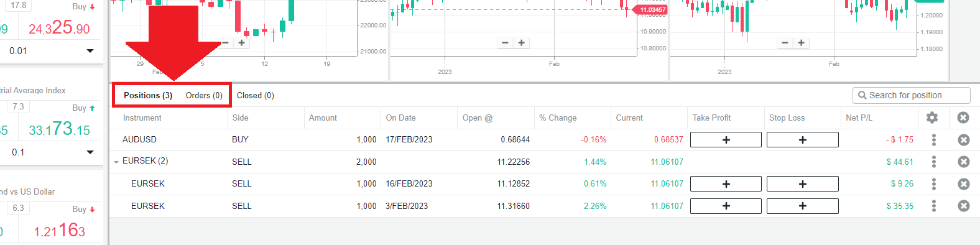This screenshot has height=245, width=980.
Task: Close the grouped EURSEK (2) position
Action: pos(964,162)
